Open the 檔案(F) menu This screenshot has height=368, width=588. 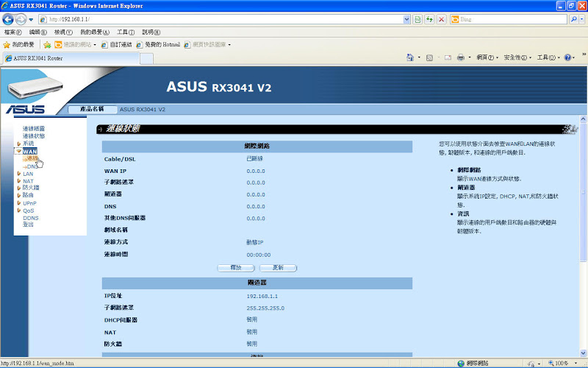[x=12, y=32]
